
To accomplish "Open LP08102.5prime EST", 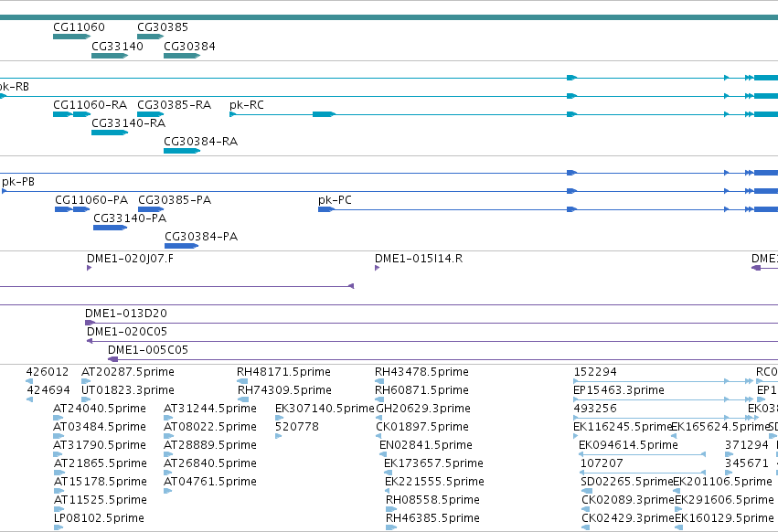I will 59,527.
